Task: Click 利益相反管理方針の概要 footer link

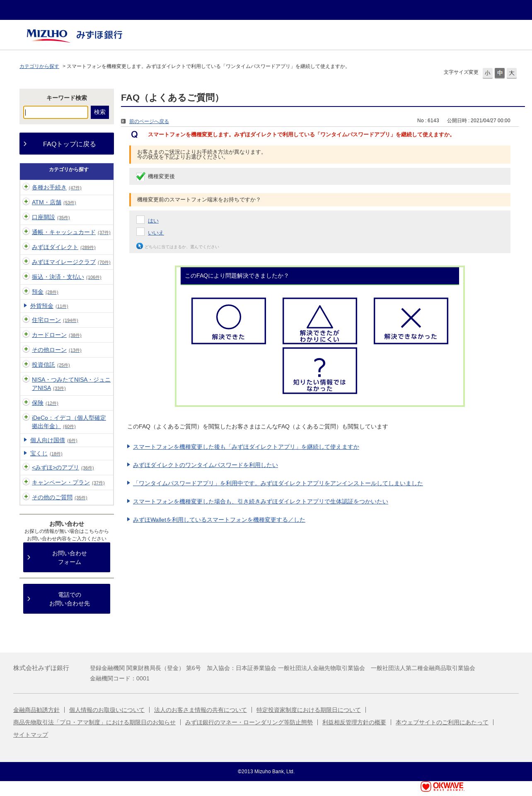Action: point(354,722)
